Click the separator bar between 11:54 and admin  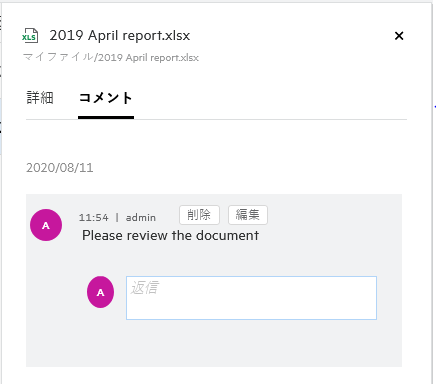coord(117,218)
